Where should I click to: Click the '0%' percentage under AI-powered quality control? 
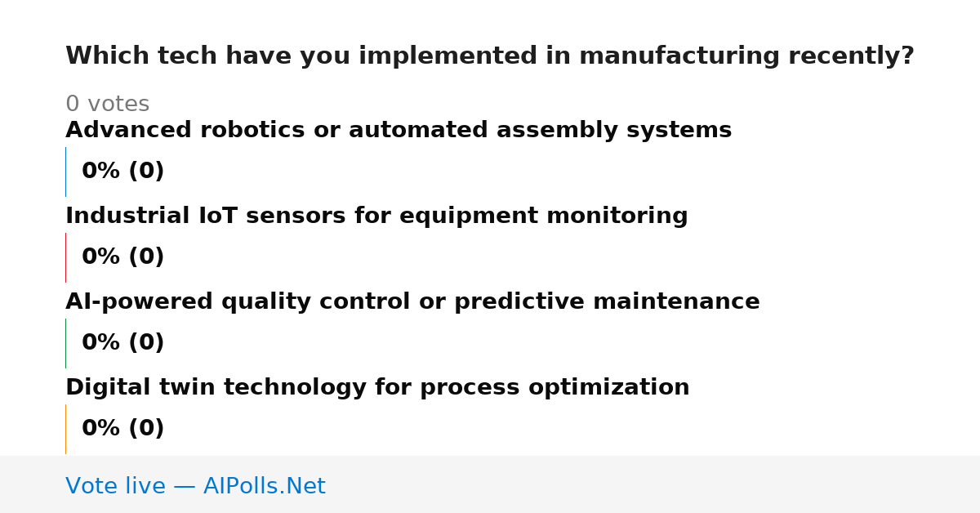click(x=101, y=343)
